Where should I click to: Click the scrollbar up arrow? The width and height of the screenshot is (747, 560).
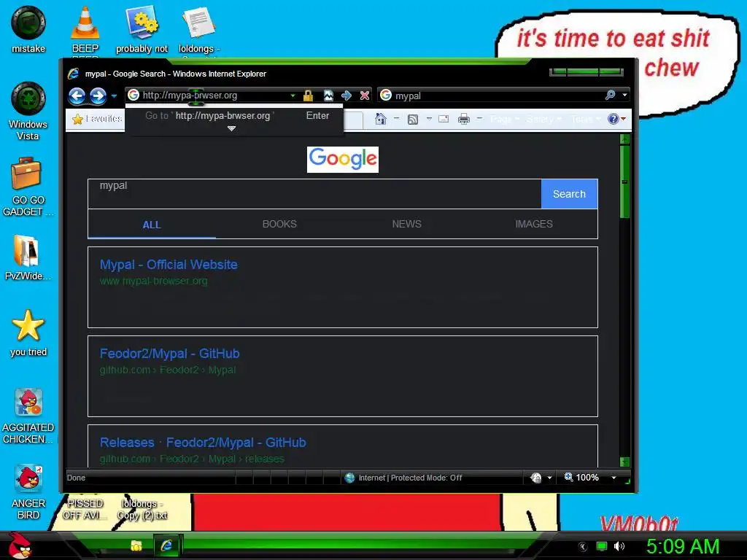point(624,139)
